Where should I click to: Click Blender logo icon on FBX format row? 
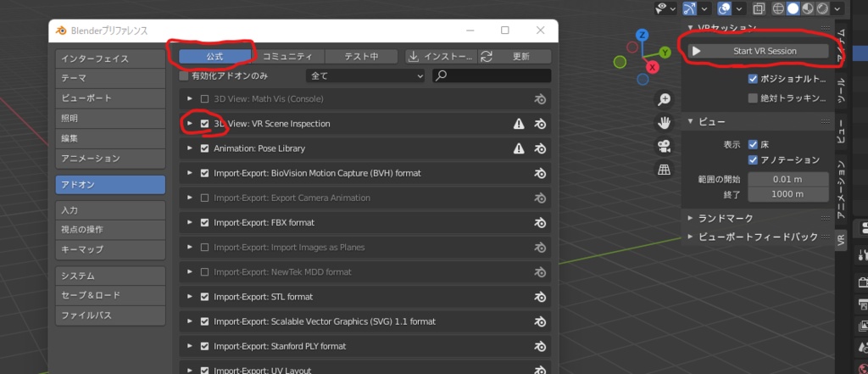(x=540, y=223)
